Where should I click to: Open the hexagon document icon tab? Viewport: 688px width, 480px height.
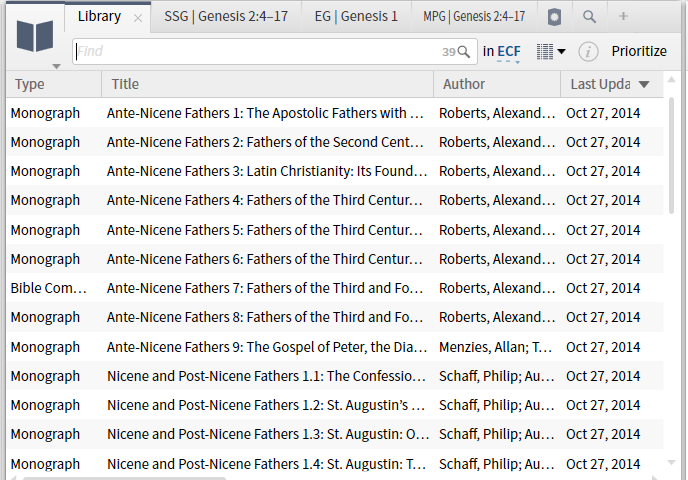tap(554, 17)
